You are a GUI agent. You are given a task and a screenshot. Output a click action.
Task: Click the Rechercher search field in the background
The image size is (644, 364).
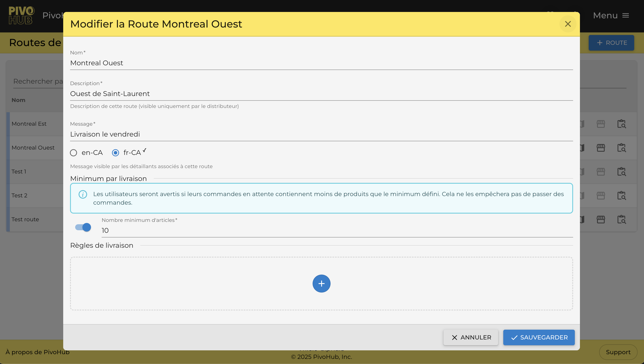click(x=38, y=82)
